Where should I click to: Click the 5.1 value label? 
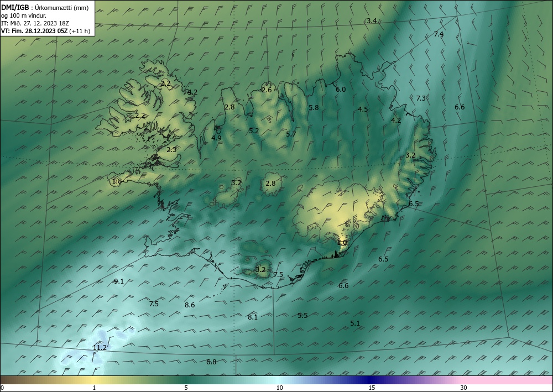(x=355, y=323)
